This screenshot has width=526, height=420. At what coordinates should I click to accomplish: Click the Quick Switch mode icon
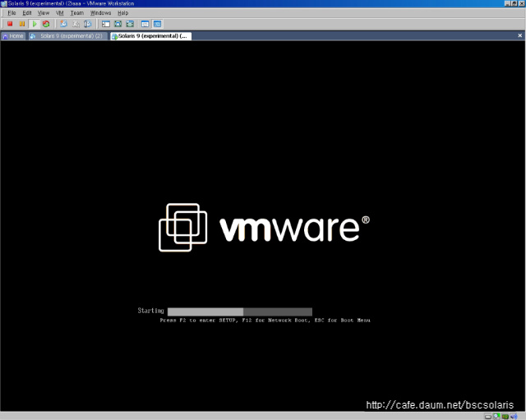click(130, 24)
